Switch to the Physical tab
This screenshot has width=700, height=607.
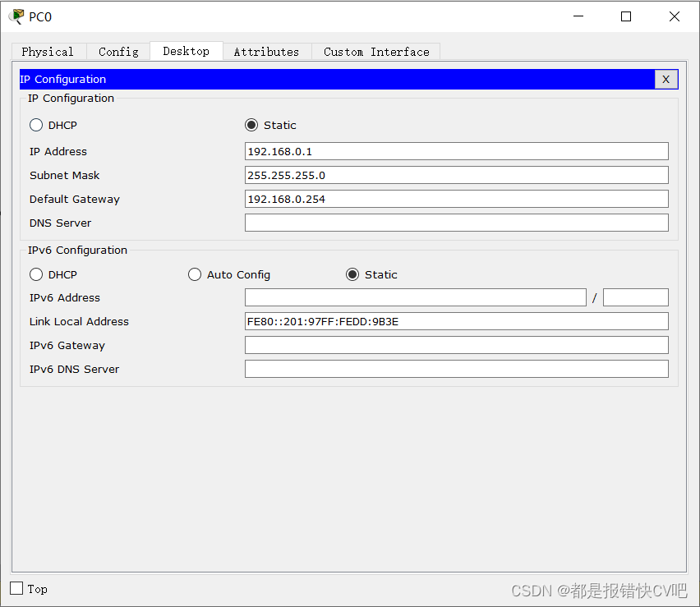pos(48,51)
